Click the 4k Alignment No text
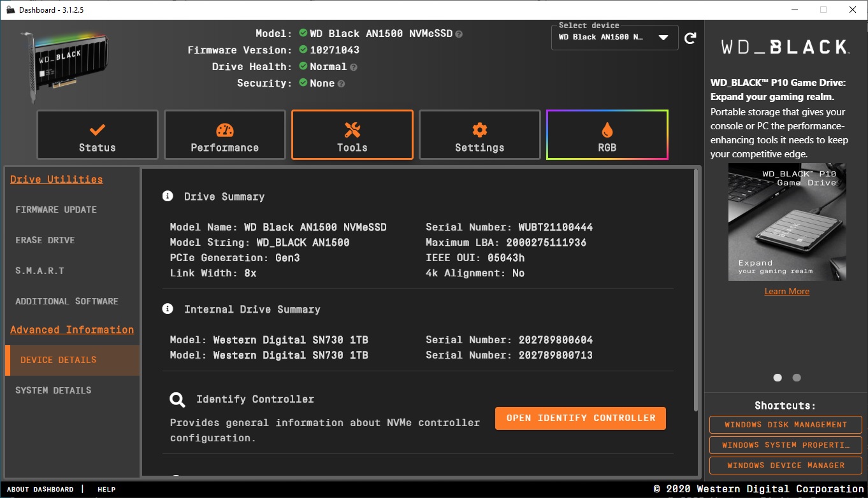The height and width of the screenshot is (498, 868). pyautogui.click(x=475, y=273)
